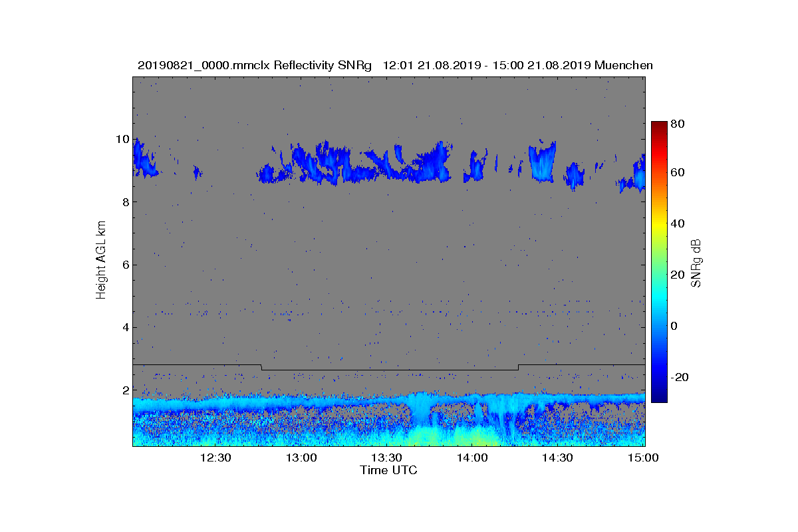Click the plot title text
The width and height of the screenshot is (798, 532).
pos(395,65)
